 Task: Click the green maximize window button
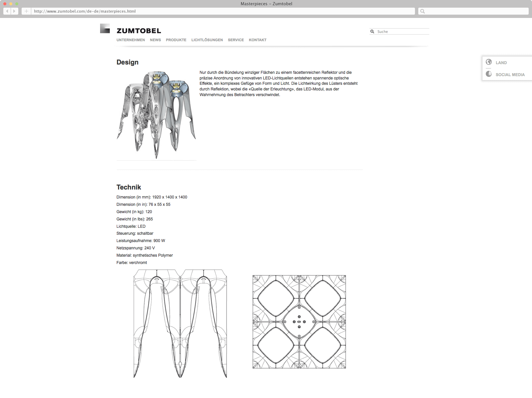click(x=17, y=4)
